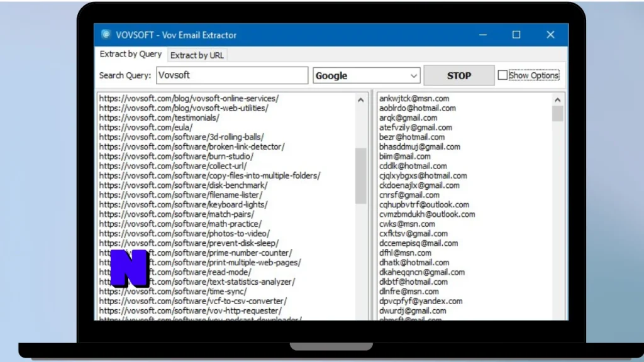Viewport: 644px width, 362px height.
Task: Click the Vov Email Extractor app icon
Action: [106, 35]
